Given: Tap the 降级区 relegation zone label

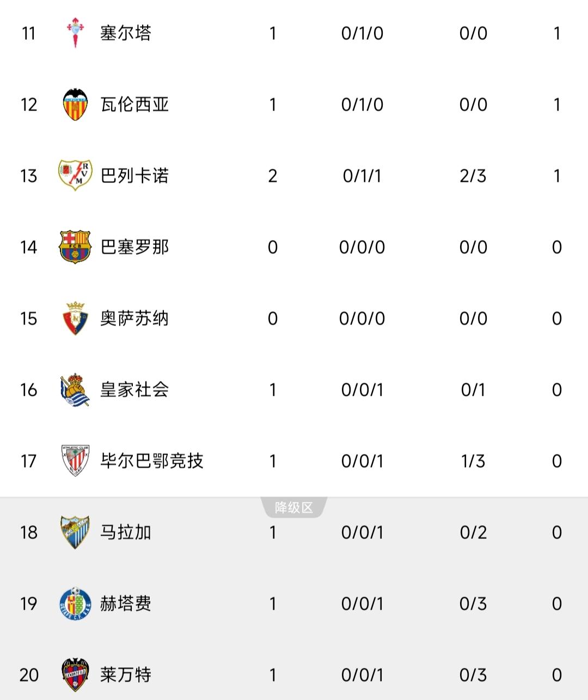Looking at the screenshot, I should (x=294, y=508).
